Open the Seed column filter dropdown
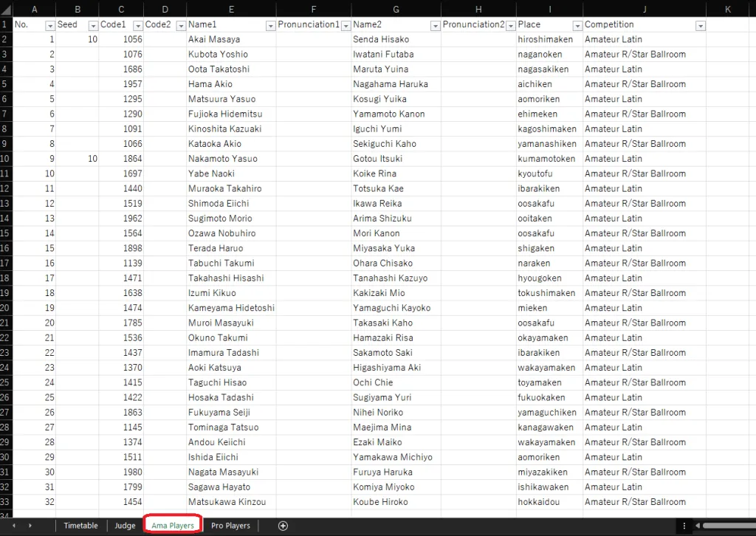Image resolution: width=756 pixels, height=536 pixels. tap(93, 25)
